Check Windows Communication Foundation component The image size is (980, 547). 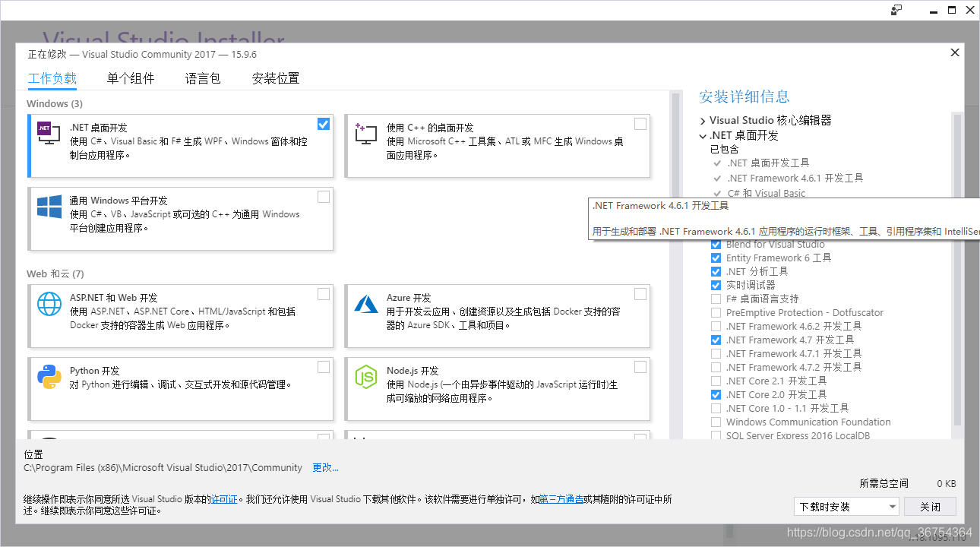pos(716,422)
